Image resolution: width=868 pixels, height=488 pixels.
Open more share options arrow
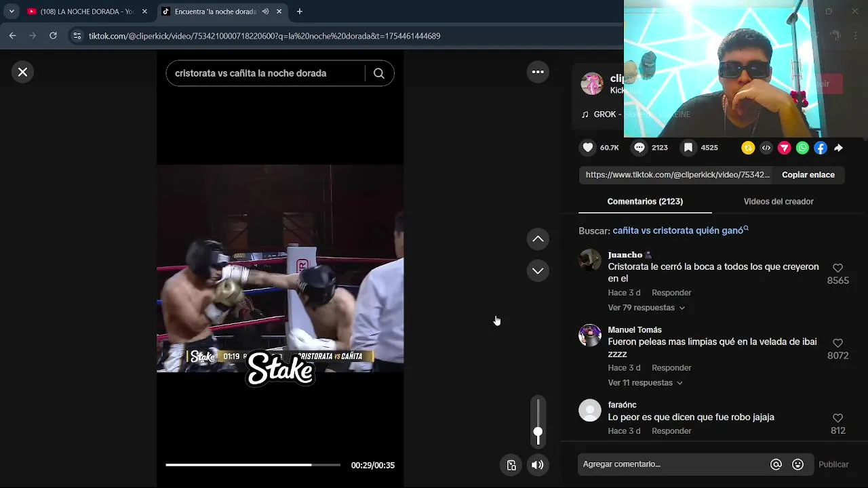[839, 148]
